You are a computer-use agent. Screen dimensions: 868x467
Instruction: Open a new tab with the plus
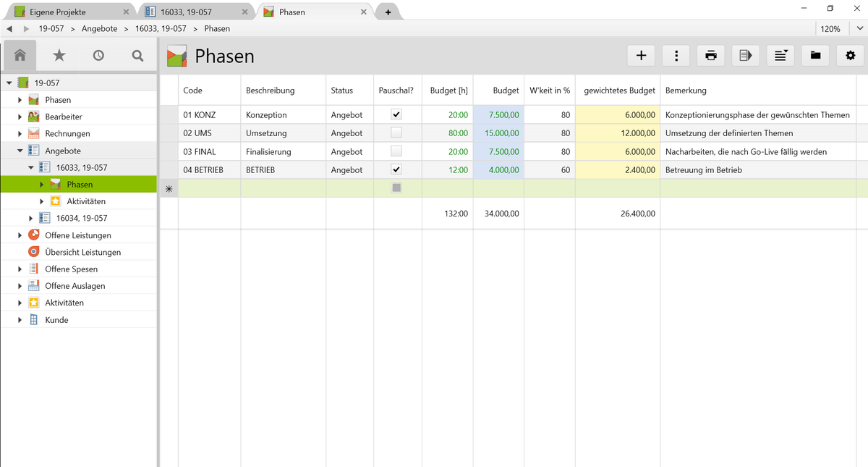388,12
